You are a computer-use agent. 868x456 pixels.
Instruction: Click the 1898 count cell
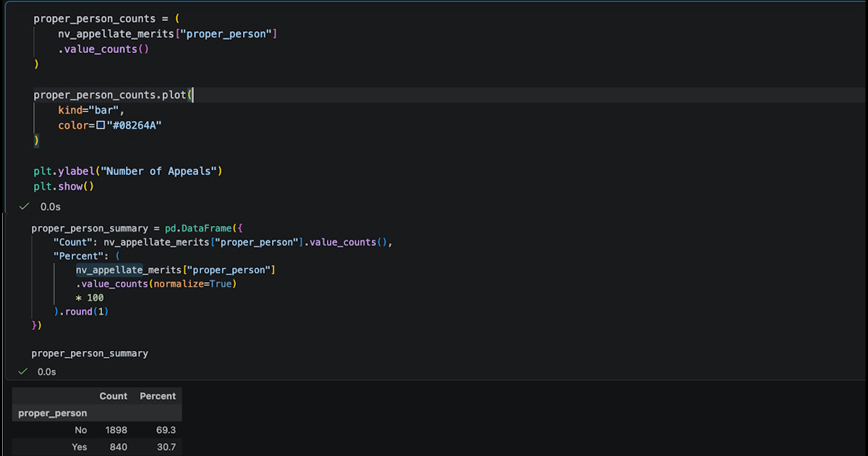tap(116, 430)
